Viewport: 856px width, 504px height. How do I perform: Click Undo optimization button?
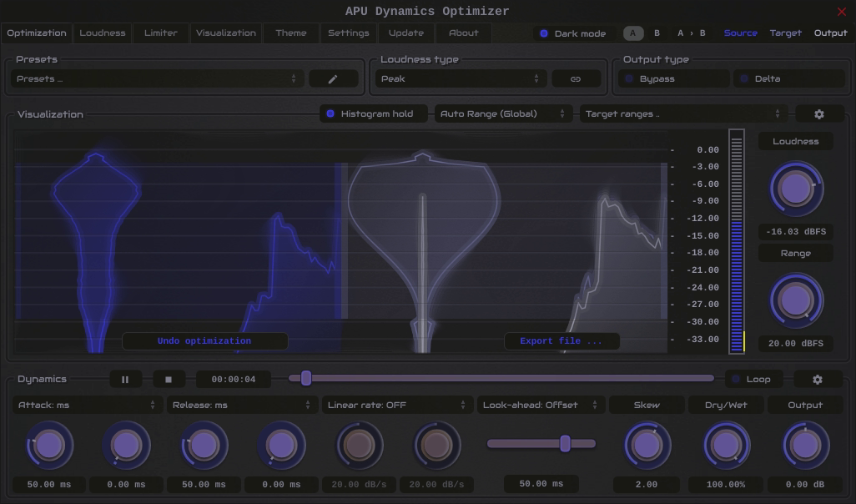[x=204, y=341]
